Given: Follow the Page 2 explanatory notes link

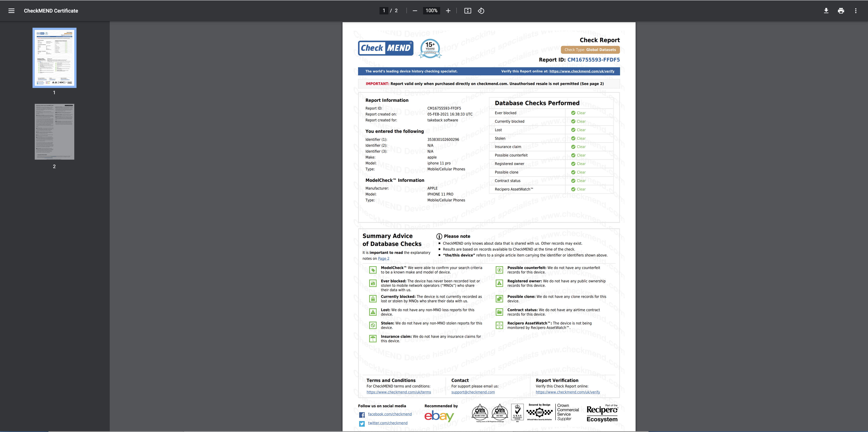Looking at the screenshot, I should (383, 259).
